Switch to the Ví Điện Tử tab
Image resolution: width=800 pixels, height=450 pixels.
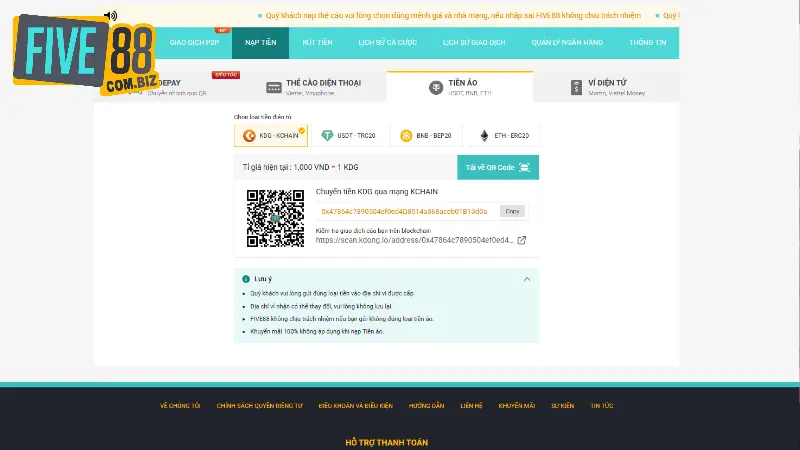(607, 87)
